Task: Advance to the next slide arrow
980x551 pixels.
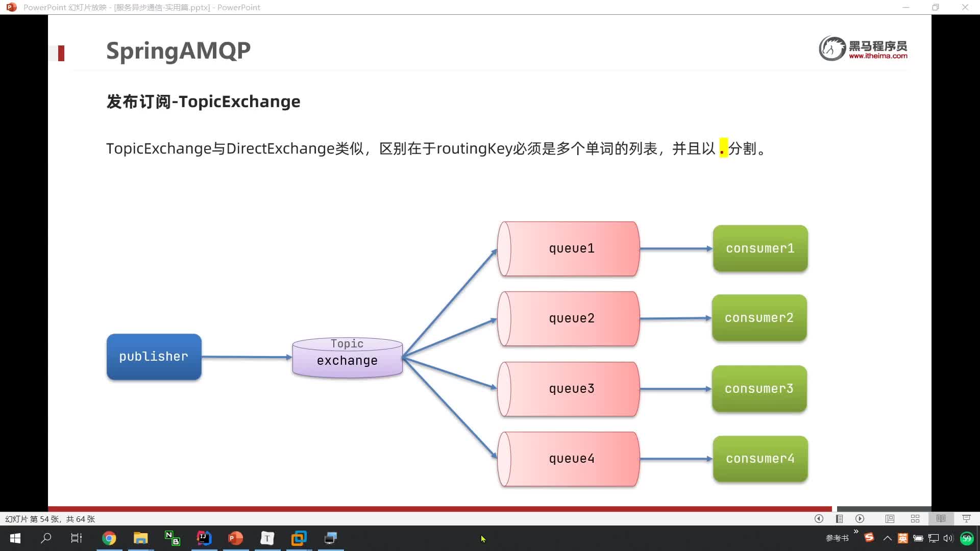Action: click(860, 518)
